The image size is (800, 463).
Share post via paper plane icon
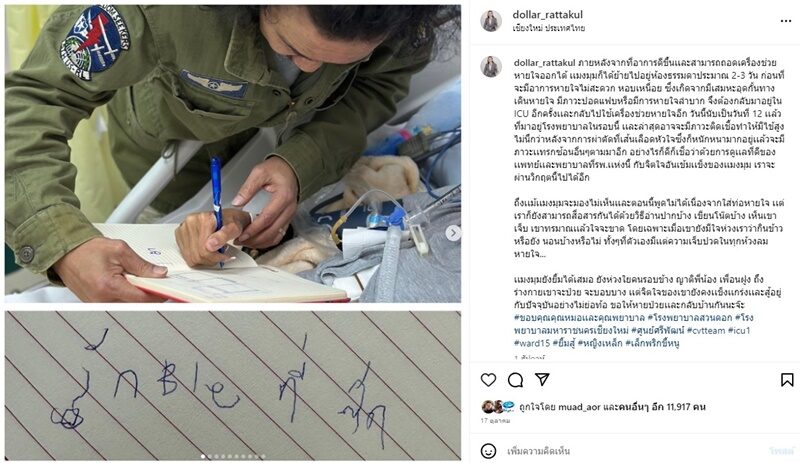(x=542, y=379)
